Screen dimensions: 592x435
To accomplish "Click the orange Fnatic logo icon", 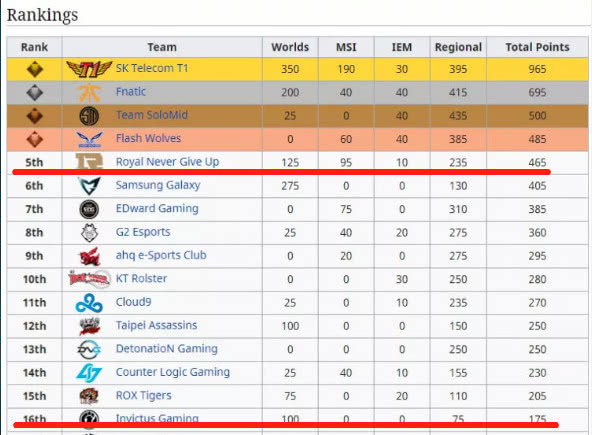I will click(x=89, y=93).
